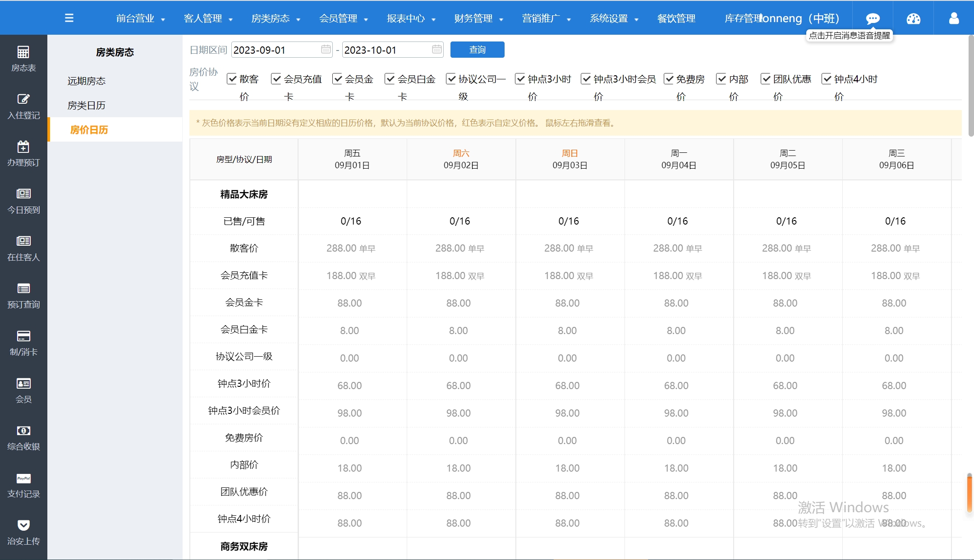Expand the 会员管理 dropdown menu
This screenshot has width=974, height=560.
click(x=344, y=18)
